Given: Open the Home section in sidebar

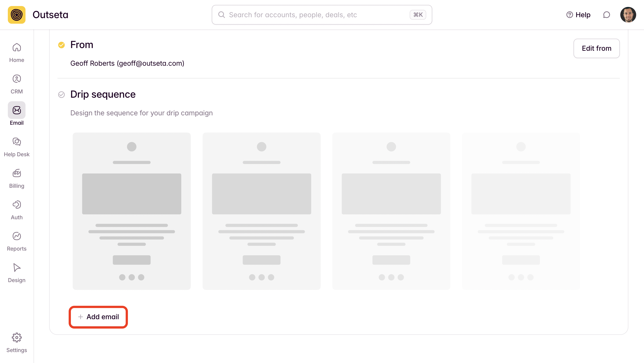Looking at the screenshot, I should pos(17,53).
